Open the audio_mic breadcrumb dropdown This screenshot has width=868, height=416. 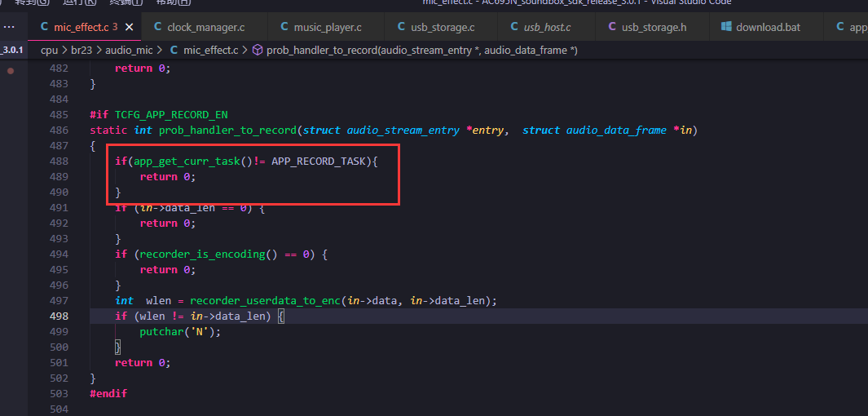pos(128,51)
